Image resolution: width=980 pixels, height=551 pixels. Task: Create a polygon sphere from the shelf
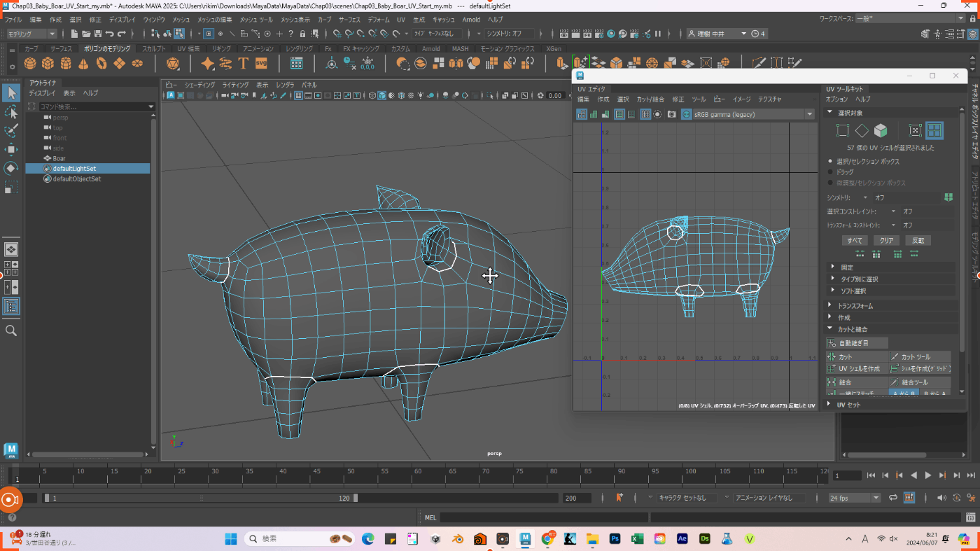click(x=30, y=64)
